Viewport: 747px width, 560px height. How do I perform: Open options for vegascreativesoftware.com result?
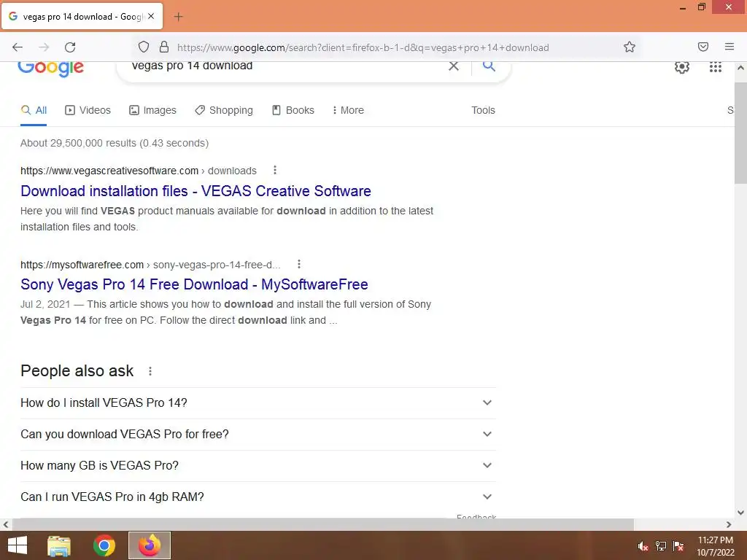pos(275,170)
